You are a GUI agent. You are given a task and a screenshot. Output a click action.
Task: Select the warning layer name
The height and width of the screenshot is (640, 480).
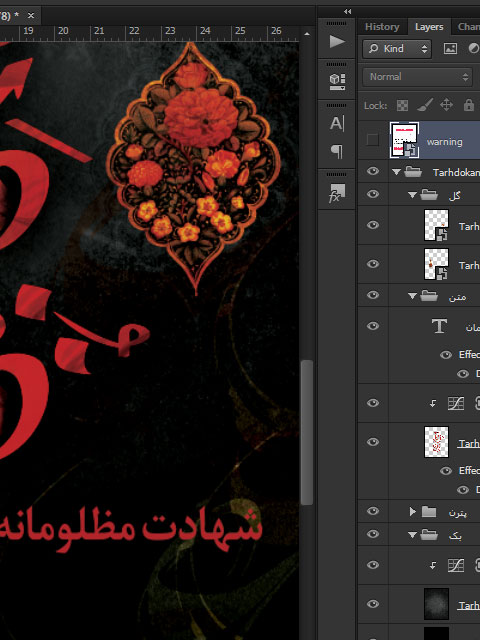(x=444, y=142)
